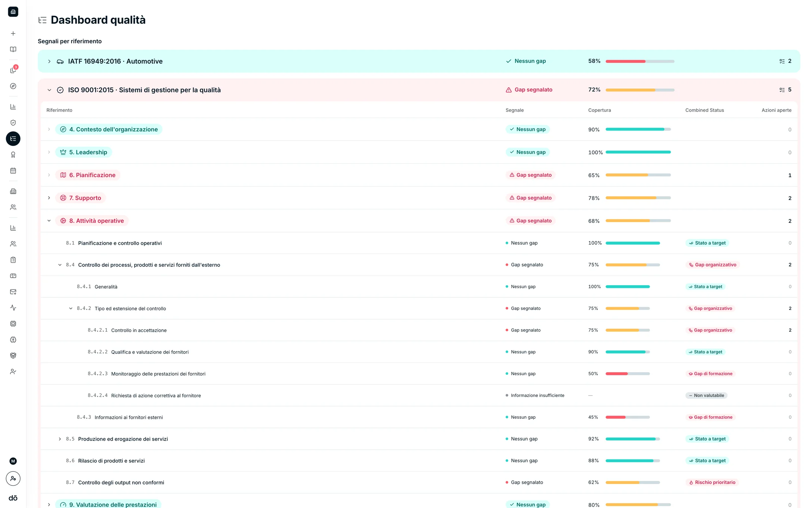Open the open-book icon in sidebar
This screenshot has width=812, height=508.
pyautogui.click(x=13, y=49)
